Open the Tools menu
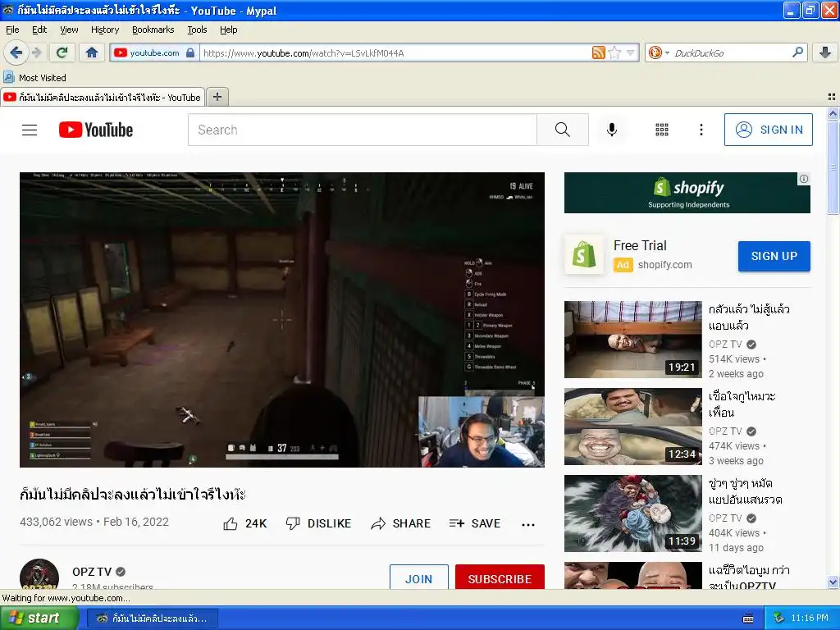The image size is (840, 630). [x=197, y=30]
